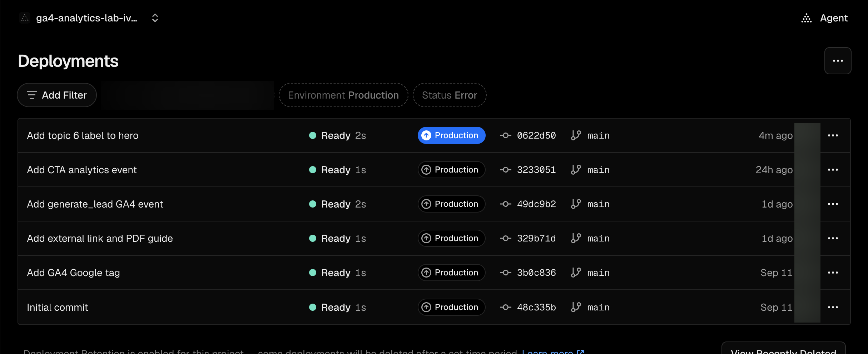Open the Agent panel
868x354 pixels.
824,18
